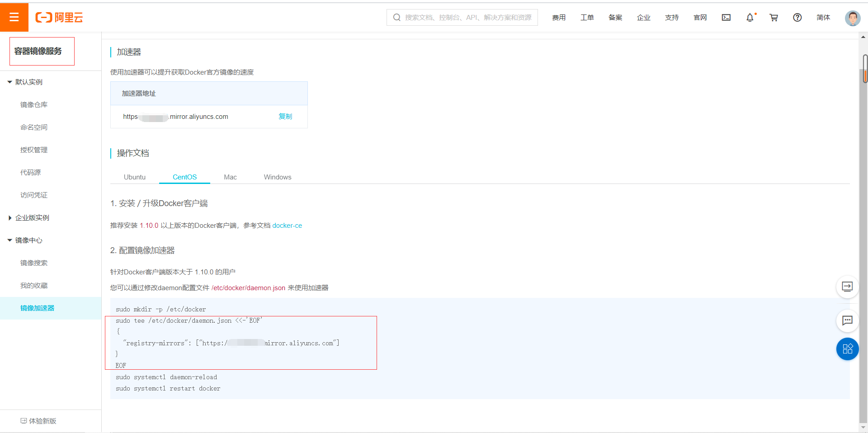Open the 备案 menu

point(615,18)
